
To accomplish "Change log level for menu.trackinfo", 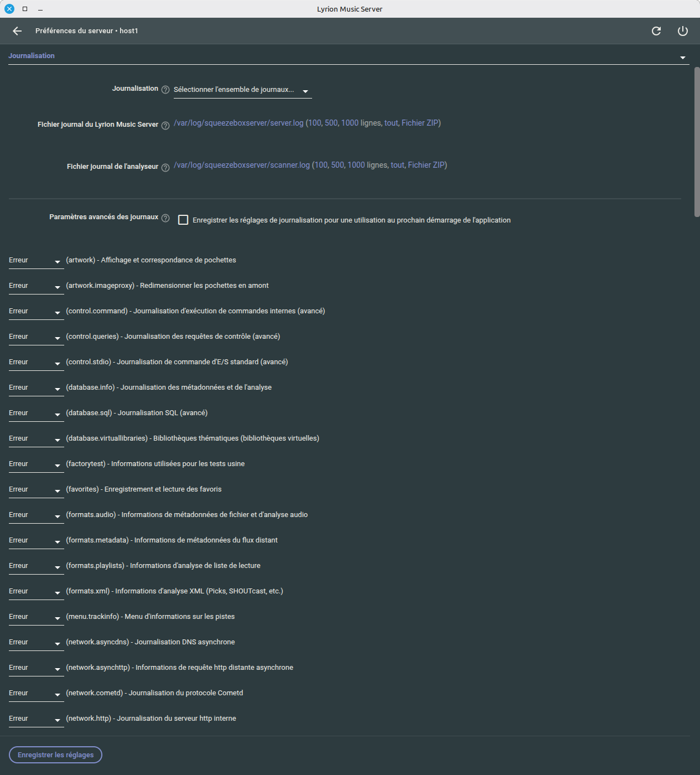I will click(37, 617).
